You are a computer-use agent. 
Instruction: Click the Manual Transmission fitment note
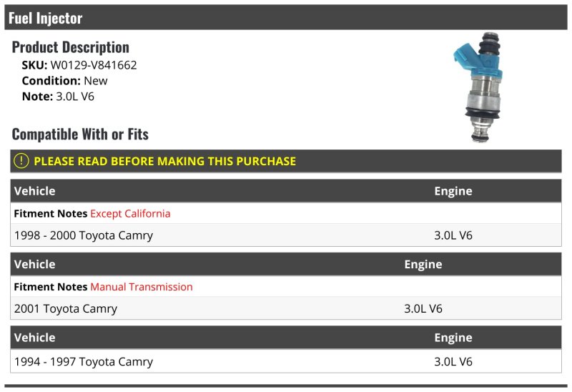(x=142, y=287)
